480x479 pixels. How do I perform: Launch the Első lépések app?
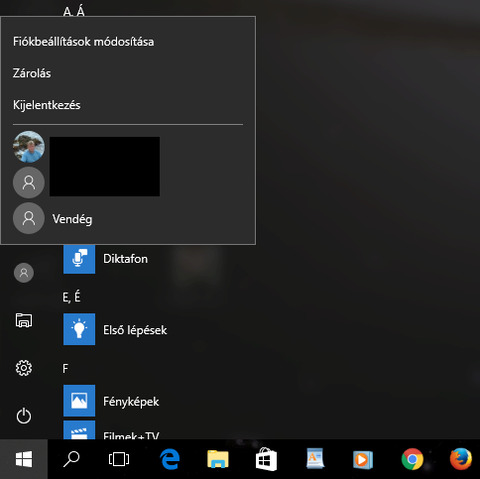[115, 329]
